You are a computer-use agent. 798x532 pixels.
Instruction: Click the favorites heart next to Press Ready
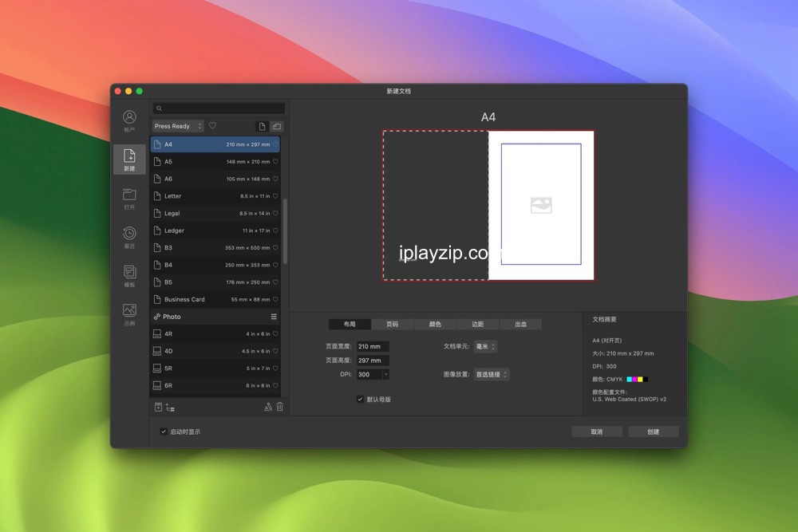[x=213, y=126]
